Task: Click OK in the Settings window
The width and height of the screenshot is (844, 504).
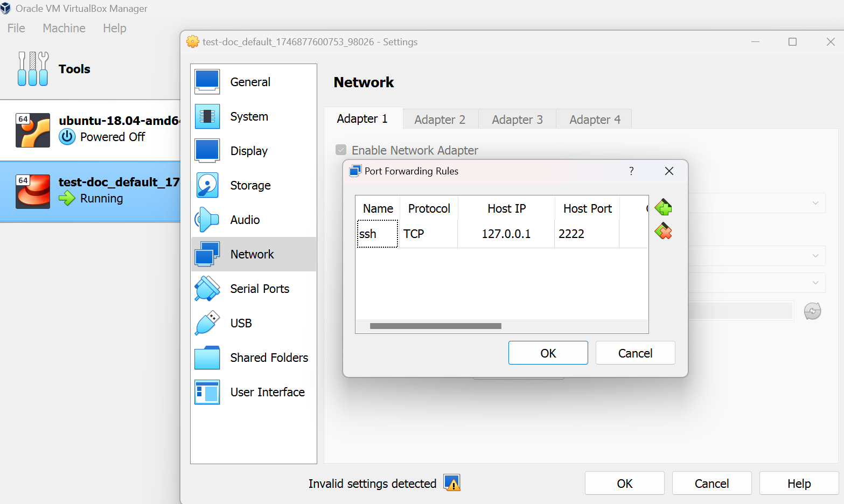Action: (625, 483)
